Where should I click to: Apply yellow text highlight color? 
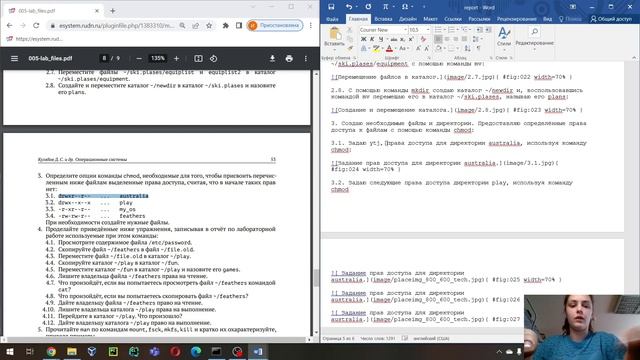click(x=376, y=49)
